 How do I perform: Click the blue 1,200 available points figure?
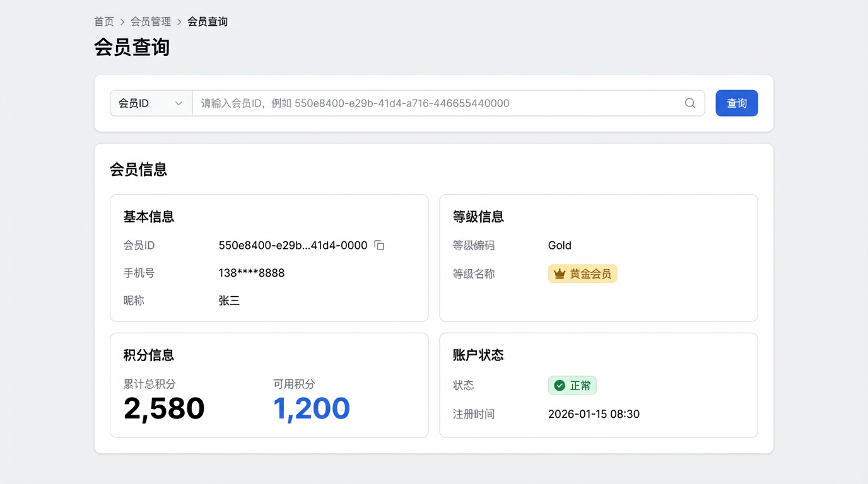pyautogui.click(x=312, y=408)
